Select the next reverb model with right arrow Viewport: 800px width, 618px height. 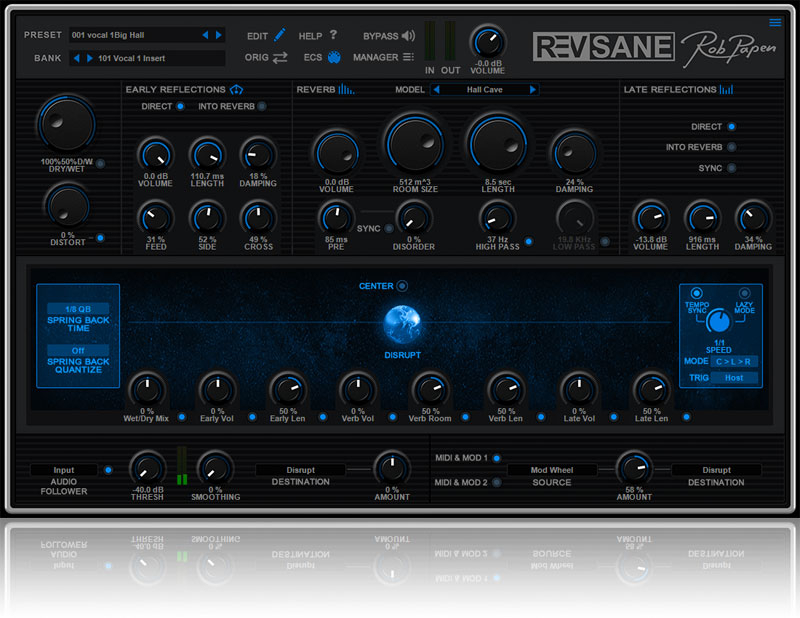coord(533,90)
